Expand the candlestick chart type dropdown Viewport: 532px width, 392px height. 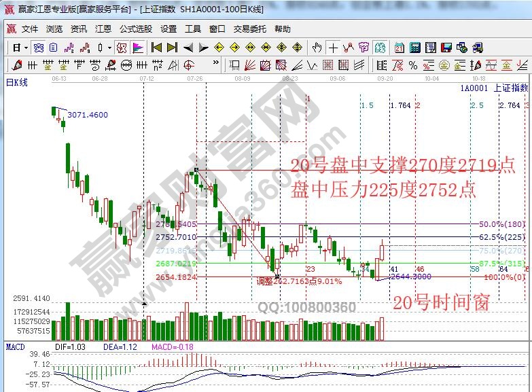(110, 48)
